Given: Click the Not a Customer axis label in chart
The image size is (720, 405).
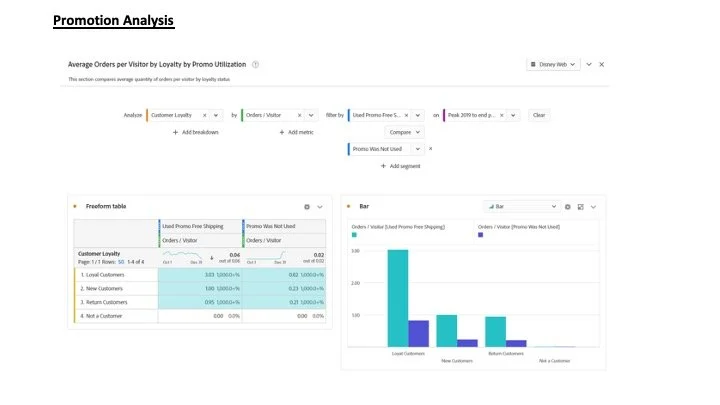Looking at the screenshot, I should 554,361.
